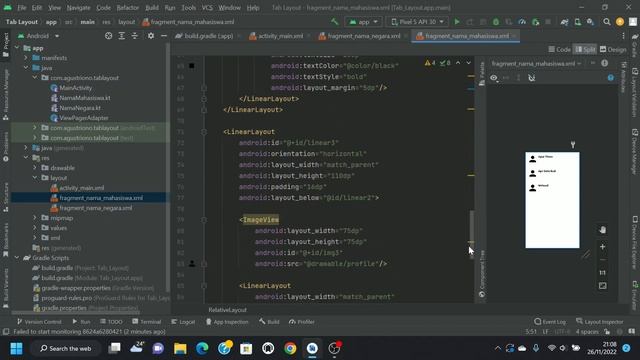The height and width of the screenshot is (360, 640).
Task: Toggle autoconnect magnet icon in design toolbar
Action: (531, 78)
